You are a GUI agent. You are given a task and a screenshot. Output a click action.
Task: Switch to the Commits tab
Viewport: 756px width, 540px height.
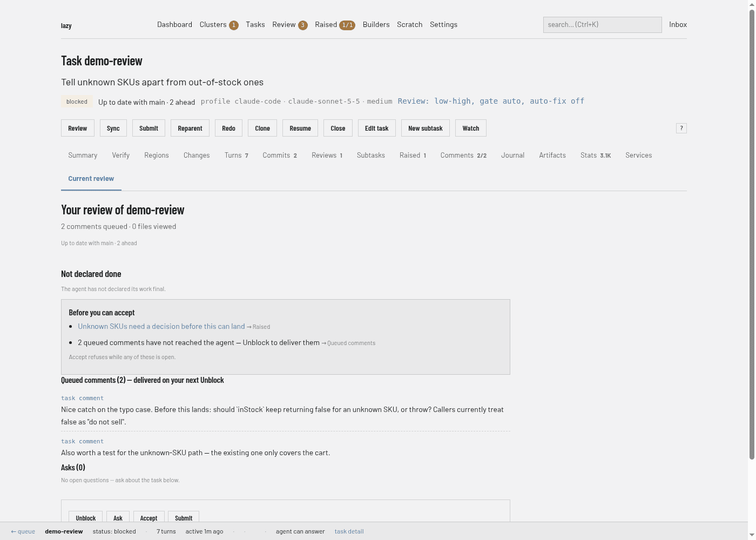click(x=280, y=155)
